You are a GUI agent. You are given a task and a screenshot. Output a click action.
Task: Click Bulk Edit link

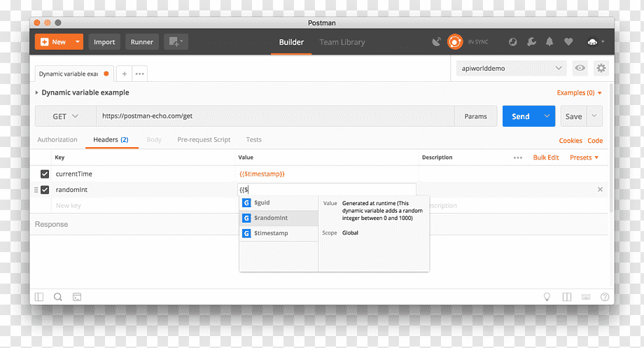click(546, 158)
